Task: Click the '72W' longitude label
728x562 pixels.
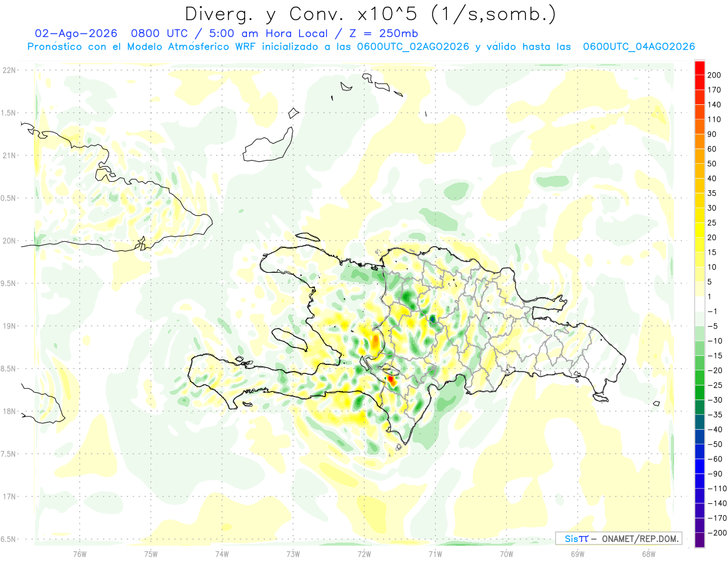Action: coord(364,553)
